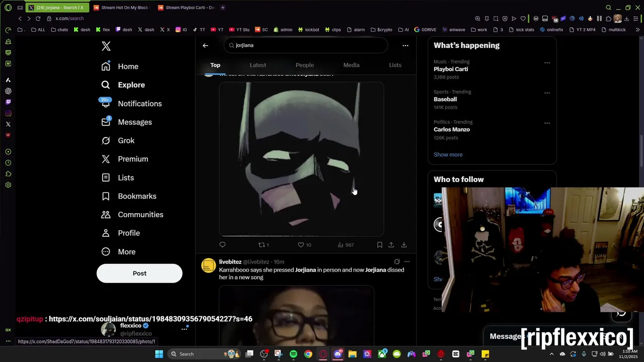The height and width of the screenshot is (362, 644).
Task: Open Grok in X navigation
Action: point(118,141)
